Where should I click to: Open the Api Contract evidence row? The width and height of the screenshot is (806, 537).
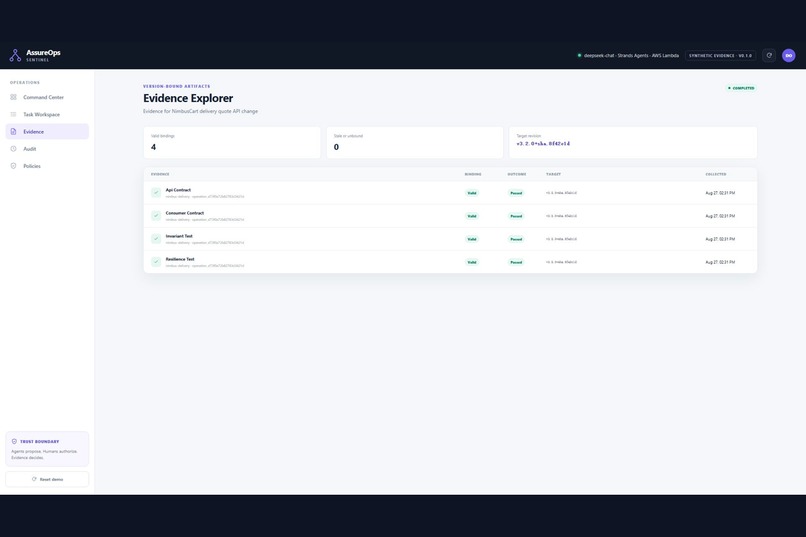(x=450, y=193)
